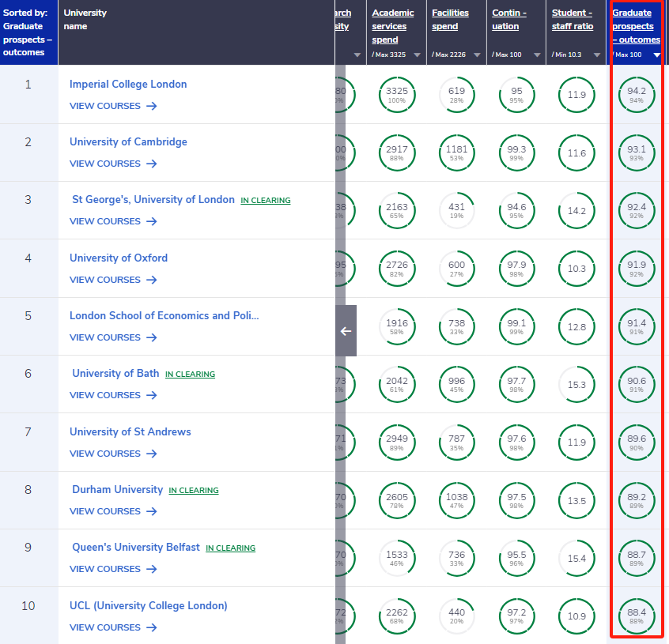Open UCL (University College London) link
This screenshot has height=644, width=669.
148,605
